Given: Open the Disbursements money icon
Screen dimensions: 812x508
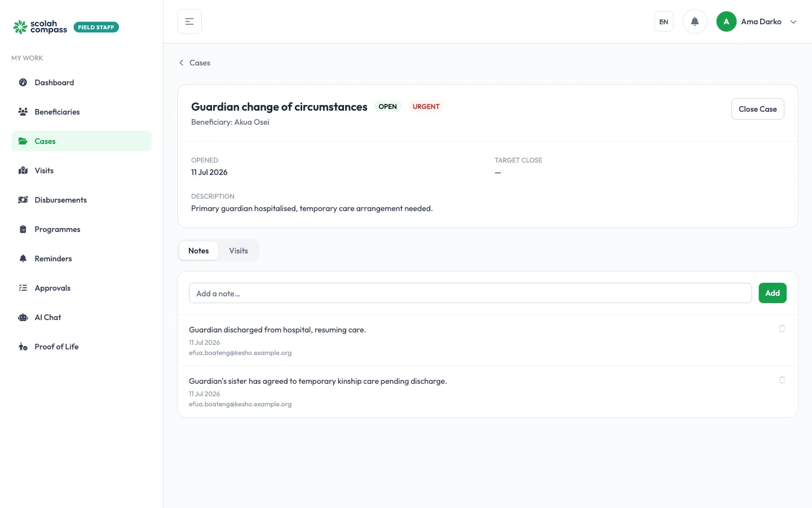Looking at the screenshot, I should [x=23, y=200].
